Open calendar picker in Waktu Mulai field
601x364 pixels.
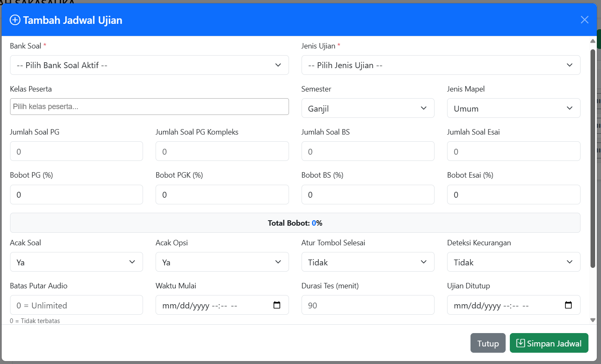[x=276, y=305]
